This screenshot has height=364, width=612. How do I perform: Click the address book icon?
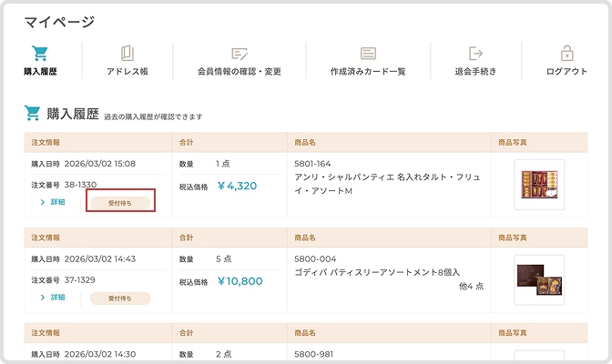coord(127,53)
